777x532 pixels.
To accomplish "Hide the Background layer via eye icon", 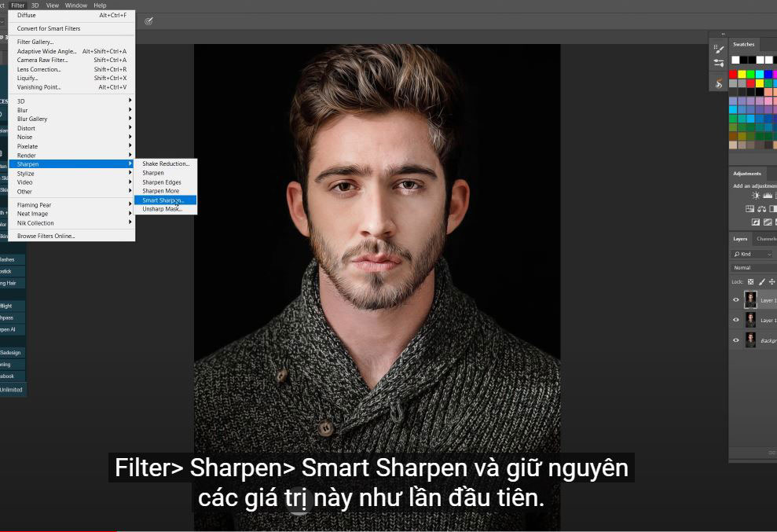I will pyautogui.click(x=736, y=340).
